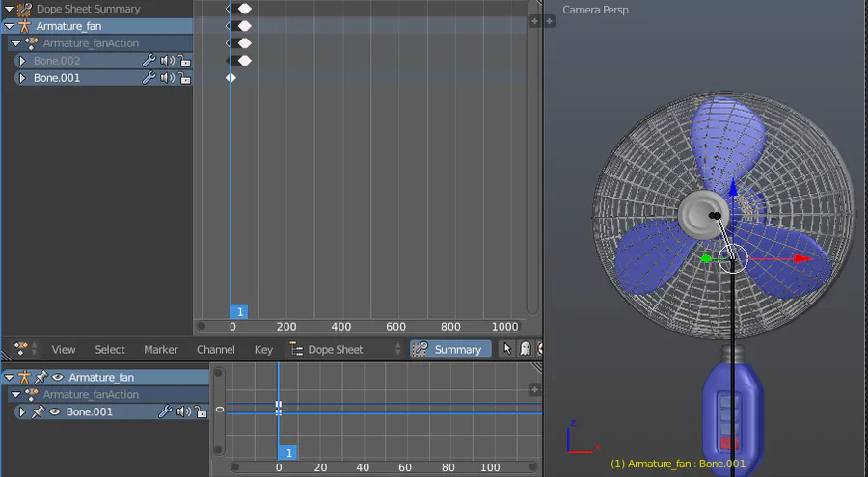Click the blue Z axis manipulator arrow
The height and width of the screenshot is (477, 868).
[733, 188]
